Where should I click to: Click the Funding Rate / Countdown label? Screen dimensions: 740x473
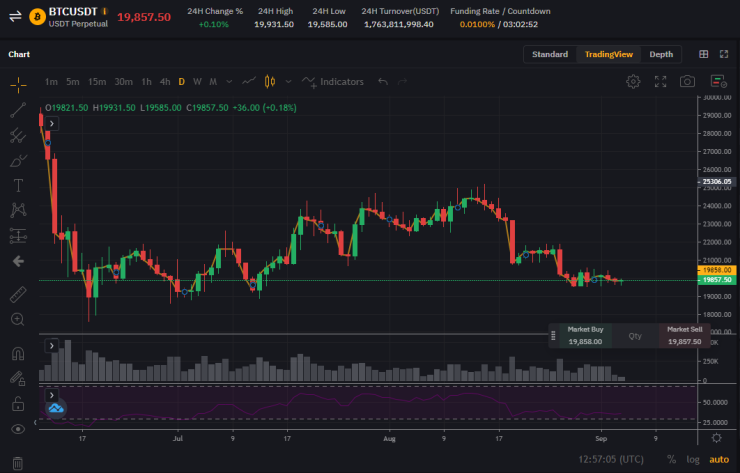(x=500, y=11)
